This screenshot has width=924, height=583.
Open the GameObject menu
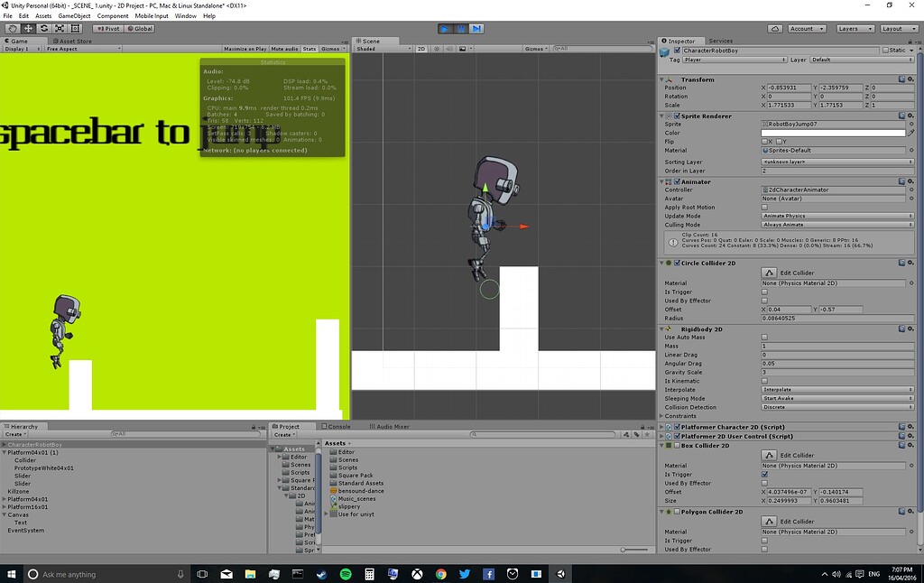click(x=73, y=15)
